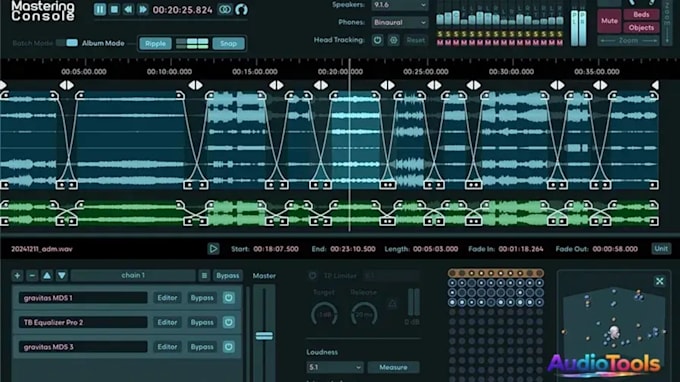Click the red Mute button
Image resolution: width=680 pixels, height=382 pixels.
(x=609, y=20)
